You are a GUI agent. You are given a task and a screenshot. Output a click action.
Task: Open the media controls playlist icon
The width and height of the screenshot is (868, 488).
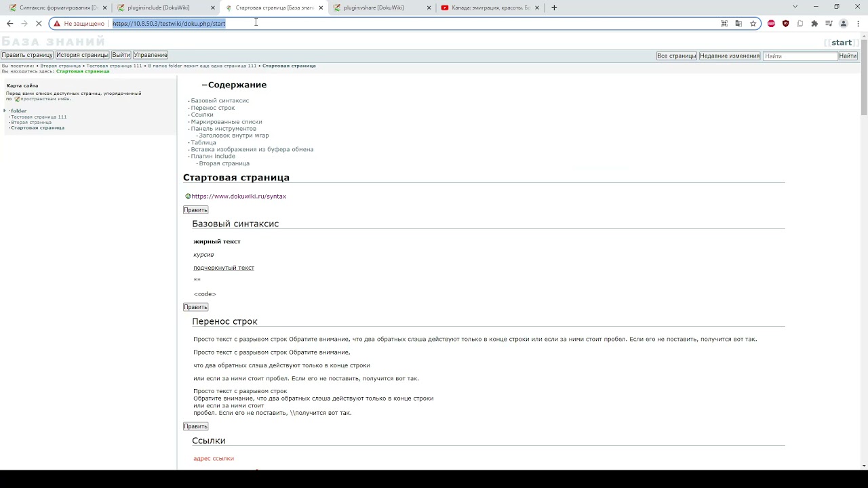click(829, 24)
